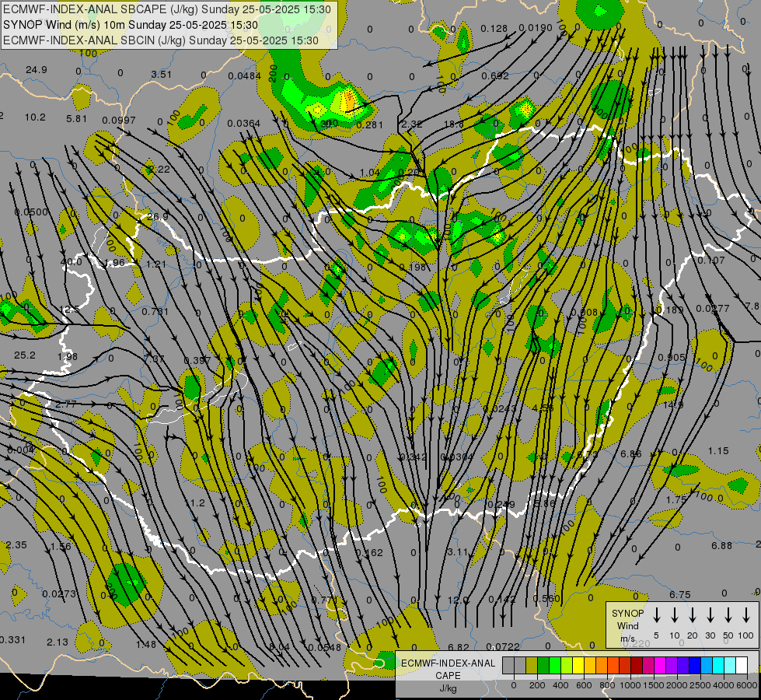Image resolution: width=761 pixels, height=700 pixels.
Task: Select the SBCAPE title line at top
Action: tap(167, 9)
